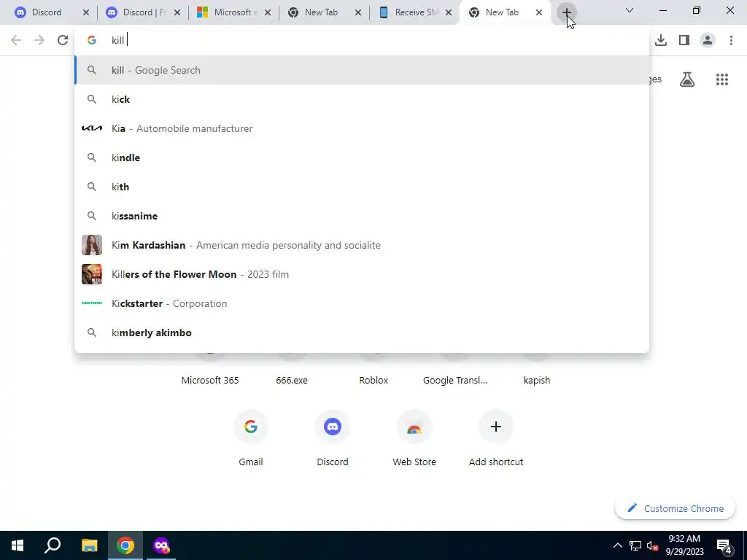This screenshot has height=560, width=747.
Task: Open the taskbar clock and date
Action: [x=684, y=545]
